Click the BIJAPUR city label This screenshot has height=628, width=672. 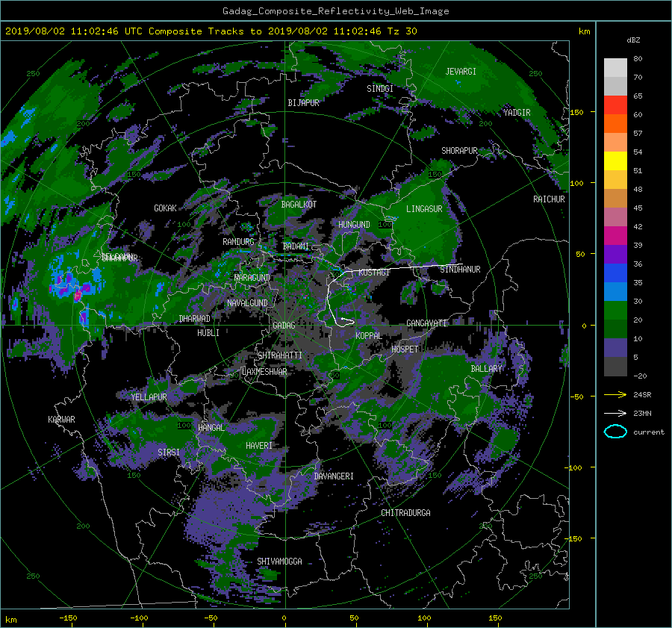click(303, 103)
